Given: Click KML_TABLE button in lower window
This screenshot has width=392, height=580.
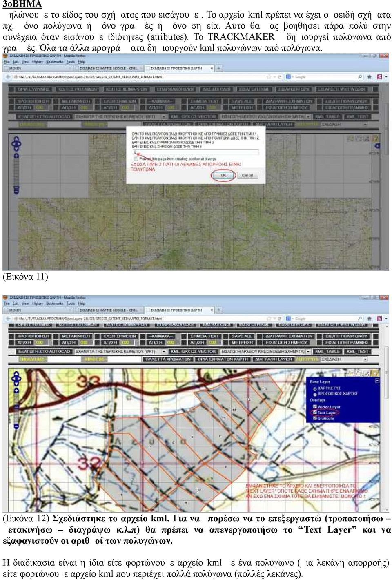Looking at the screenshot, I should (327, 352).
